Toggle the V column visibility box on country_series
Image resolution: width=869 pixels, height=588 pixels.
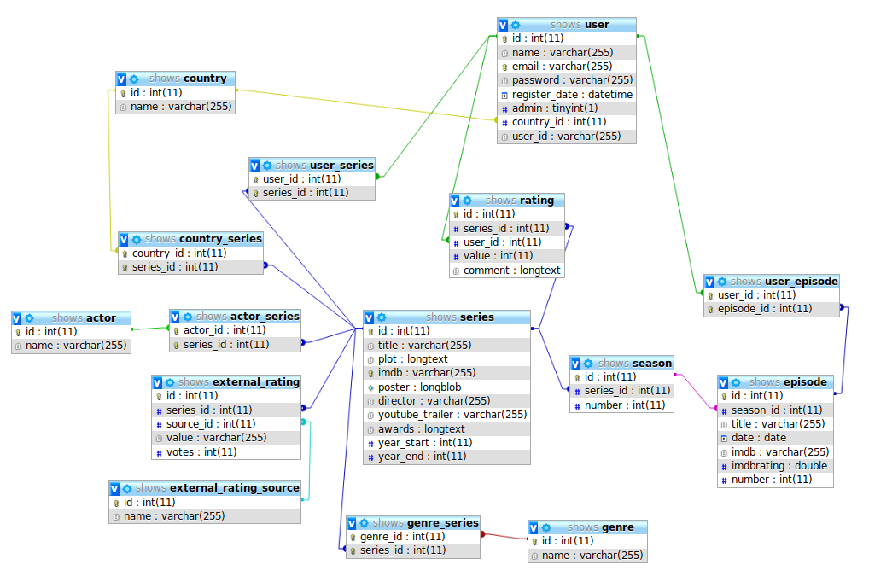(x=124, y=239)
